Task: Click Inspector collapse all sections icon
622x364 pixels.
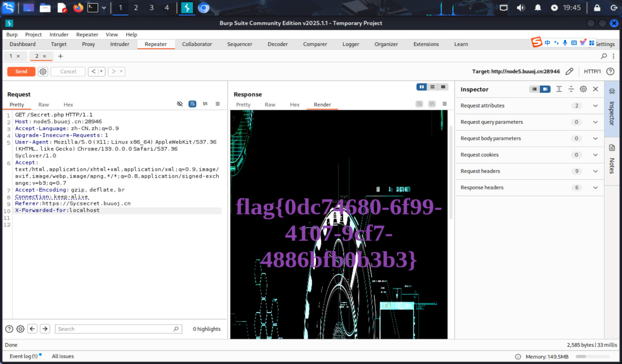Action: pos(571,89)
